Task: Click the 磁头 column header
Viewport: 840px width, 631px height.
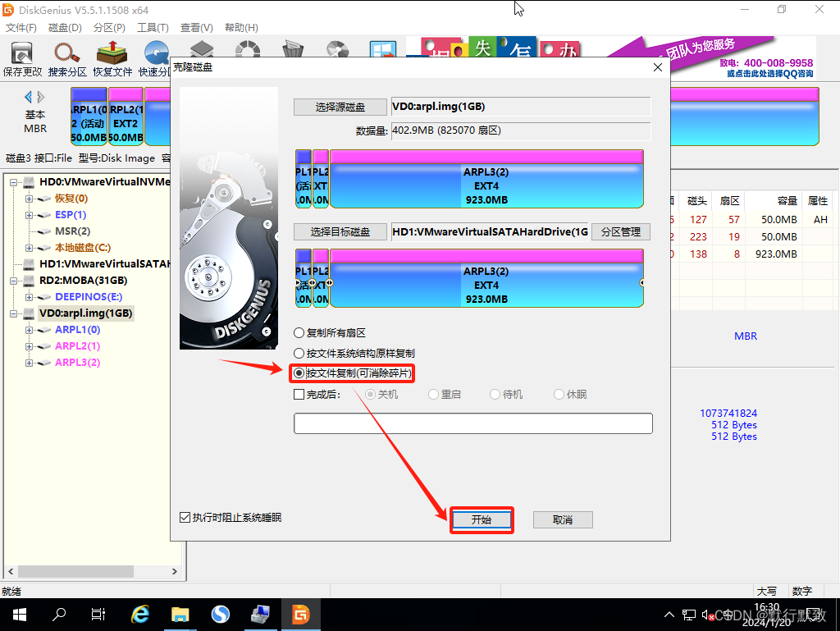Action: pos(696,201)
